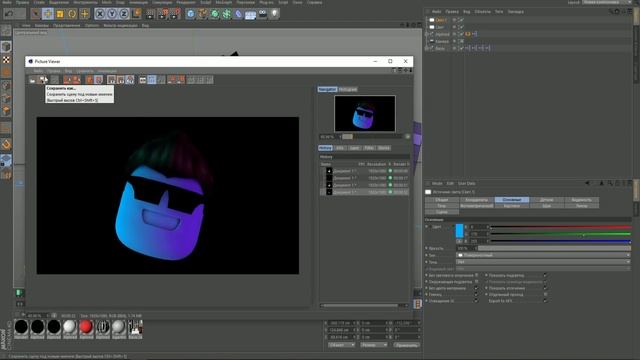This screenshot has height=360, width=640.
Task: Toggle 'Export to AFX' checkbox
Action: point(545,301)
